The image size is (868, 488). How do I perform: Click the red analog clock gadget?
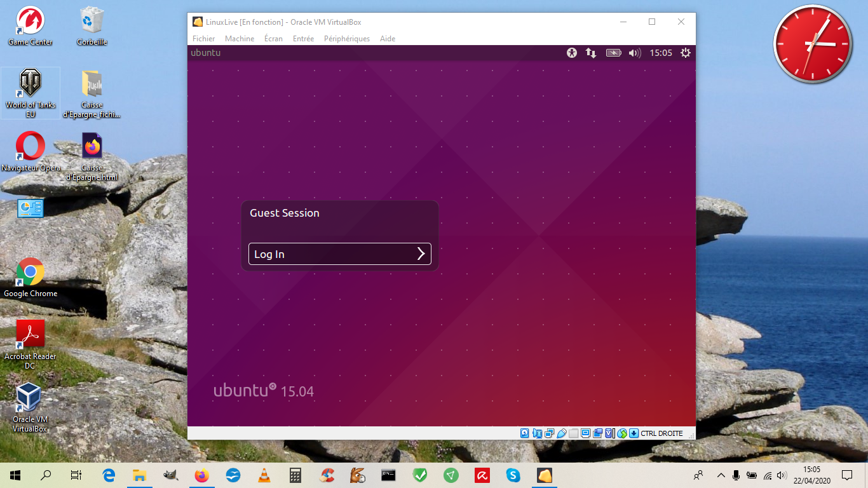pyautogui.click(x=813, y=44)
